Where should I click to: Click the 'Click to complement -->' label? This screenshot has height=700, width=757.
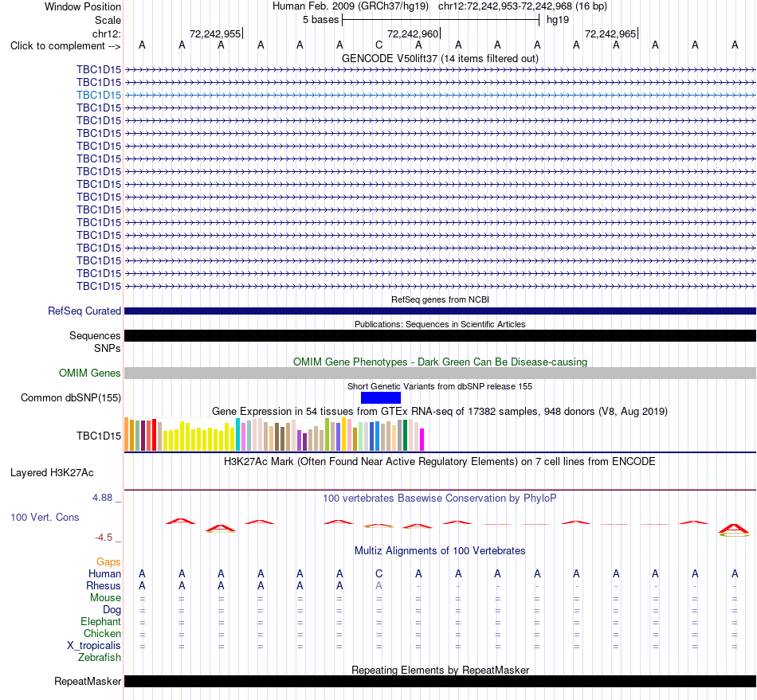pyautogui.click(x=65, y=46)
